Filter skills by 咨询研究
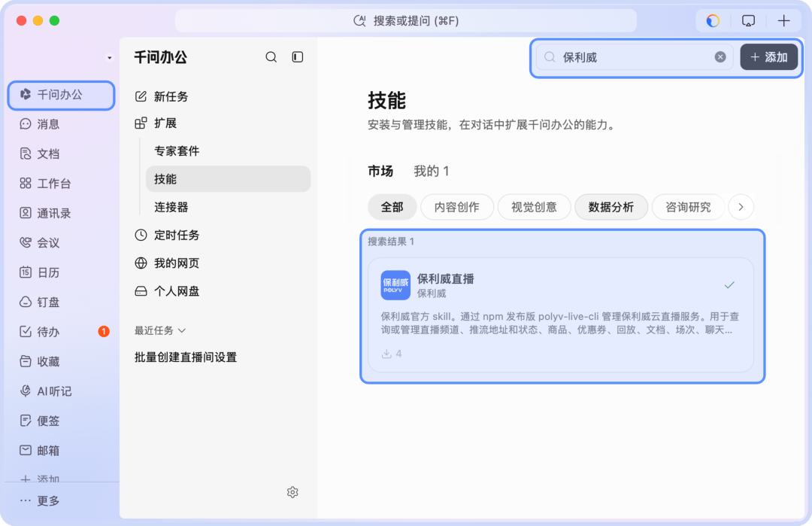 tap(688, 207)
